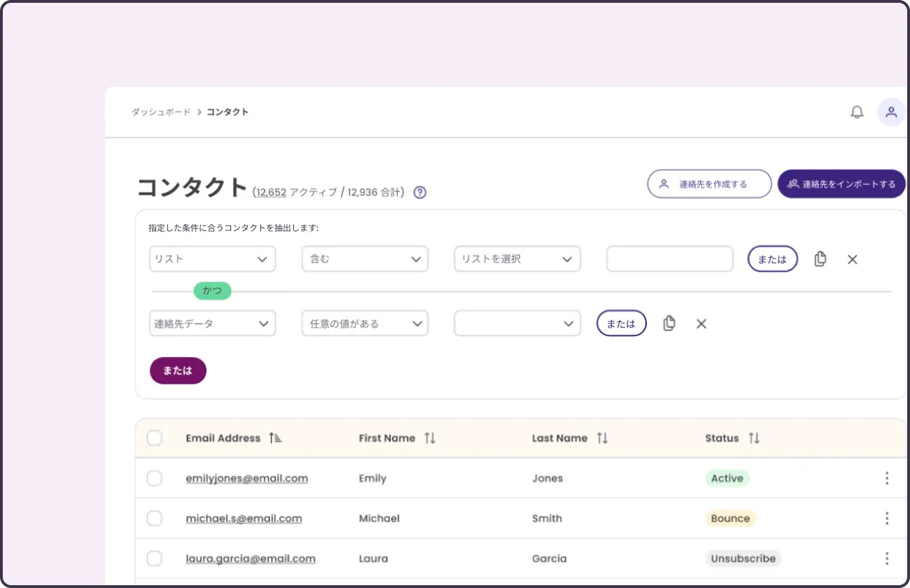910x588 pixels.
Task: Click the help icon beside contact counts
Action: click(419, 192)
